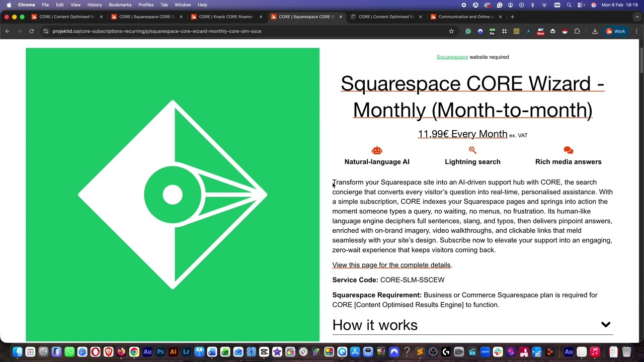This screenshot has width=644, height=362.
Task: Close the Communication and Online tab
Action: [x=500, y=17]
